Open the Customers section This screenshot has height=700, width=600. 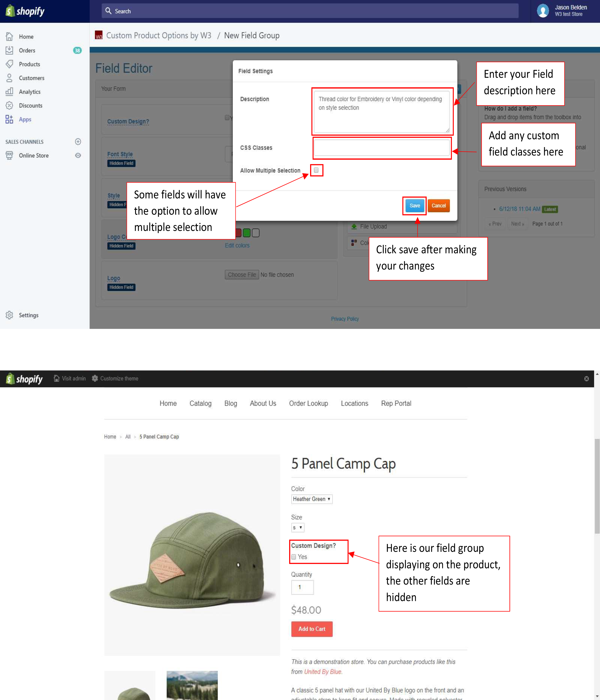(x=31, y=78)
